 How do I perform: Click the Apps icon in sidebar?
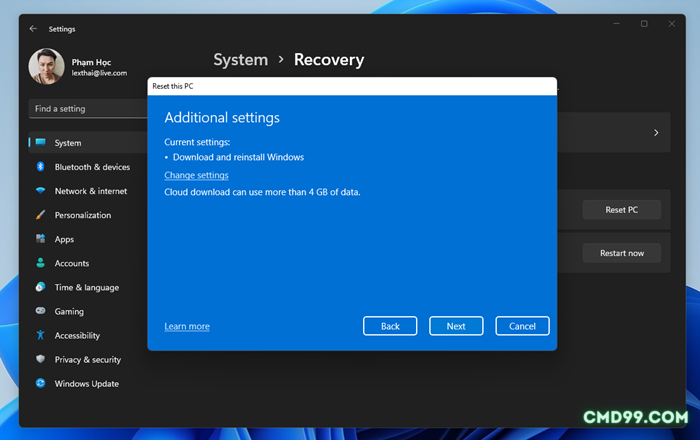(41, 239)
